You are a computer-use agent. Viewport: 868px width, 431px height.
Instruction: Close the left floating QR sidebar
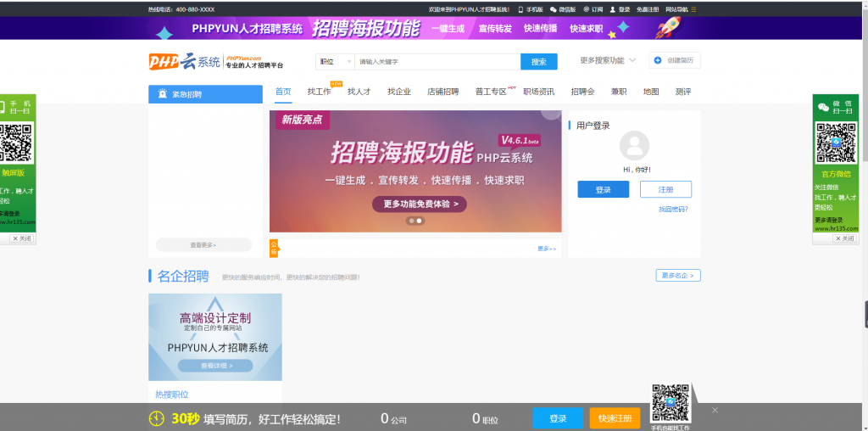pos(22,238)
